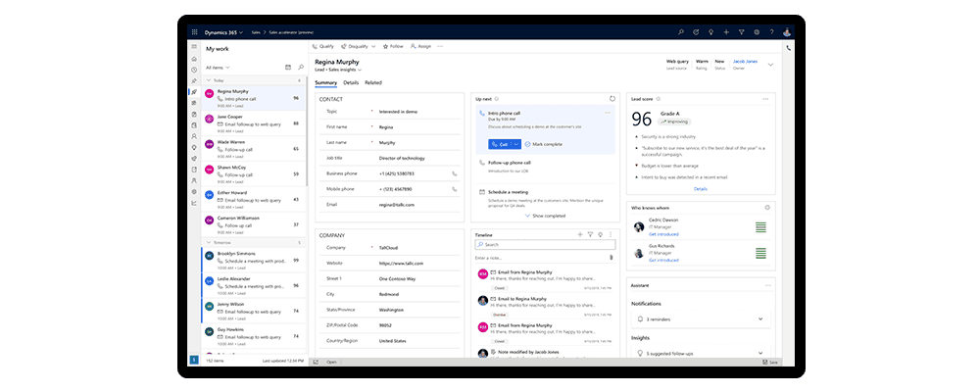This screenshot has height=392, width=980.
Task: Click the Timeline search field
Action: pyautogui.click(x=545, y=245)
